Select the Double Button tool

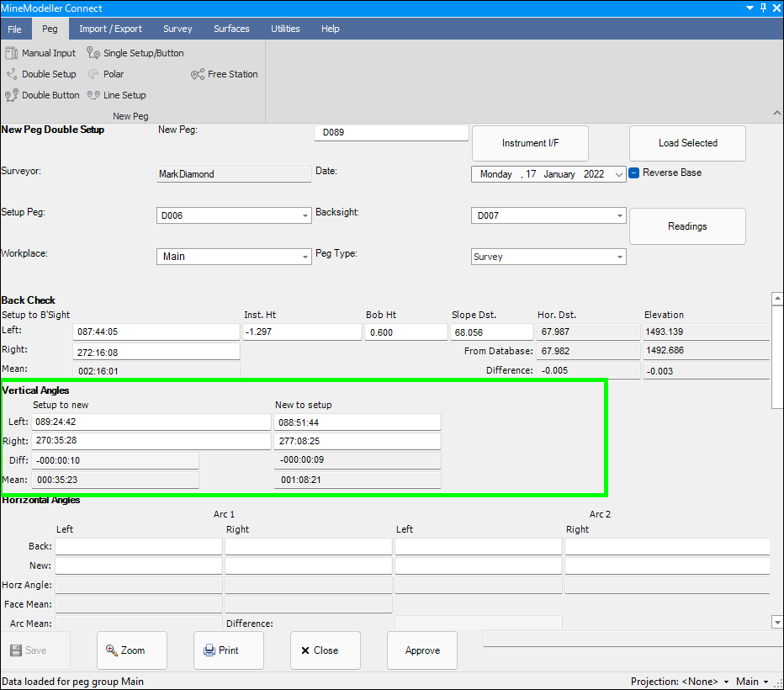pos(42,95)
